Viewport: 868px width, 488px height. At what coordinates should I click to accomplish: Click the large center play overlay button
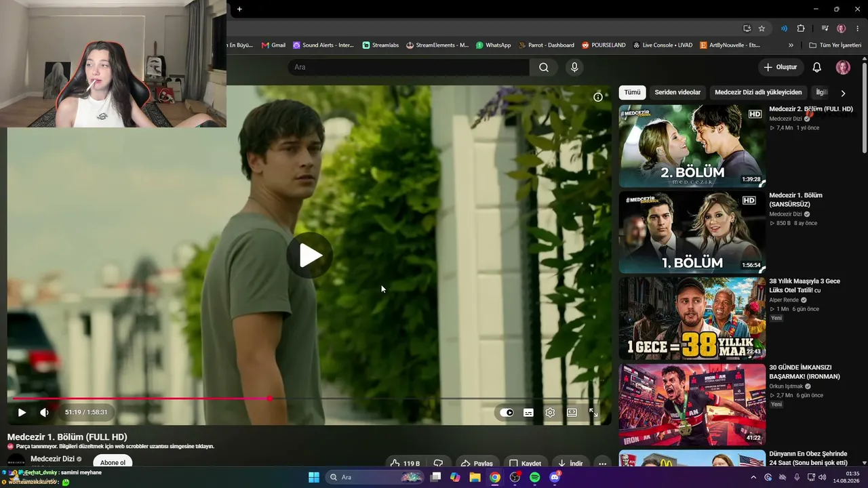309,256
